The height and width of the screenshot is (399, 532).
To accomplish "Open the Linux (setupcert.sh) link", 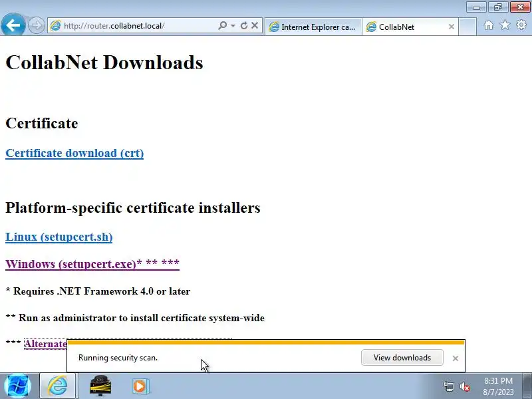I will tap(59, 237).
